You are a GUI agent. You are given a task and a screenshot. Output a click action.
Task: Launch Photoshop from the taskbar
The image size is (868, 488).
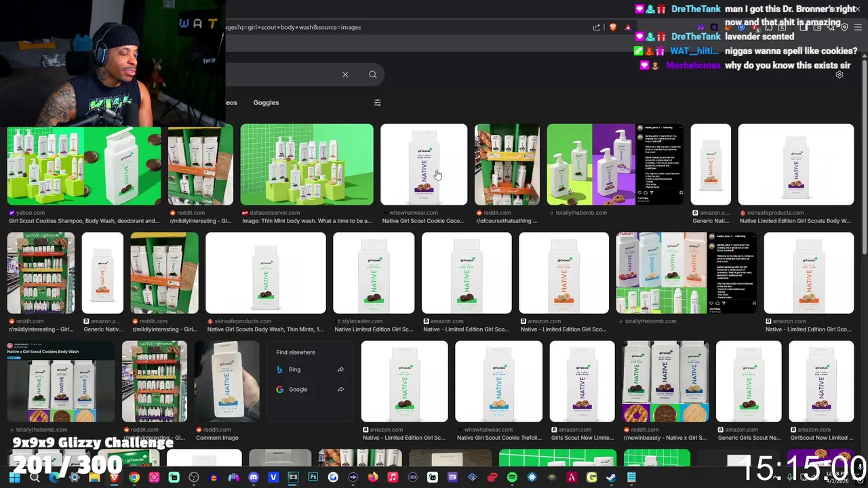pyautogui.click(x=313, y=478)
